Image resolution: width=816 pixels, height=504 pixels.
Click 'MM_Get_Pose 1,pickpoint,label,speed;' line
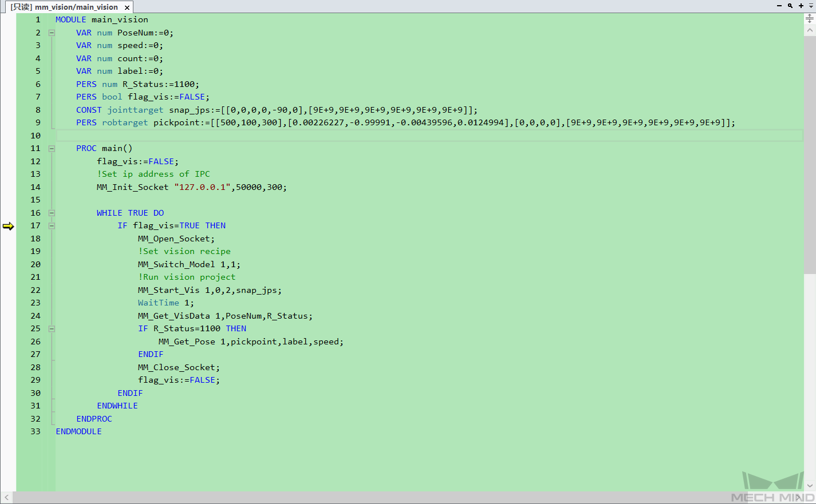[251, 342]
